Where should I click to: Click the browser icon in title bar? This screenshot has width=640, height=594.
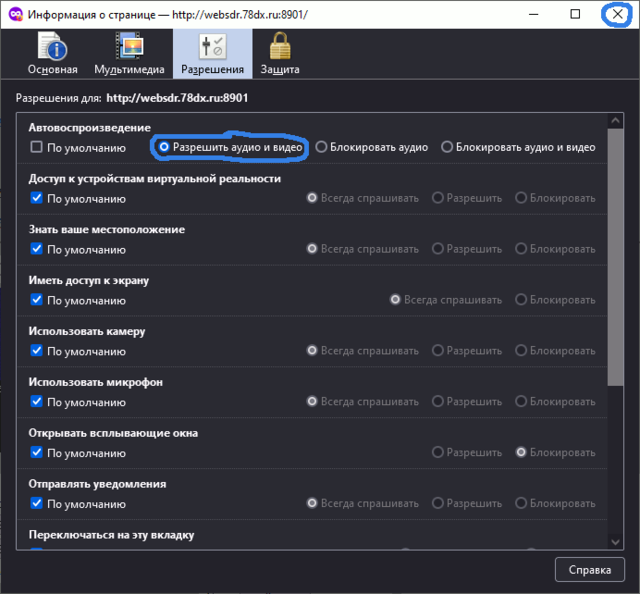[15, 15]
